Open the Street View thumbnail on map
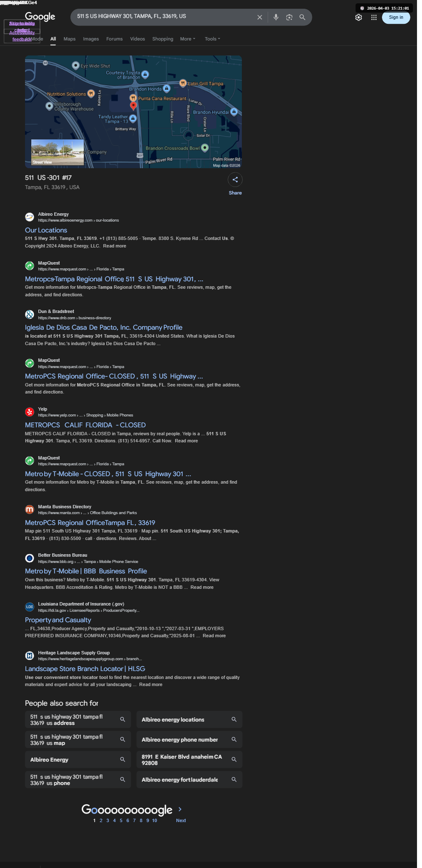 coord(58,152)
